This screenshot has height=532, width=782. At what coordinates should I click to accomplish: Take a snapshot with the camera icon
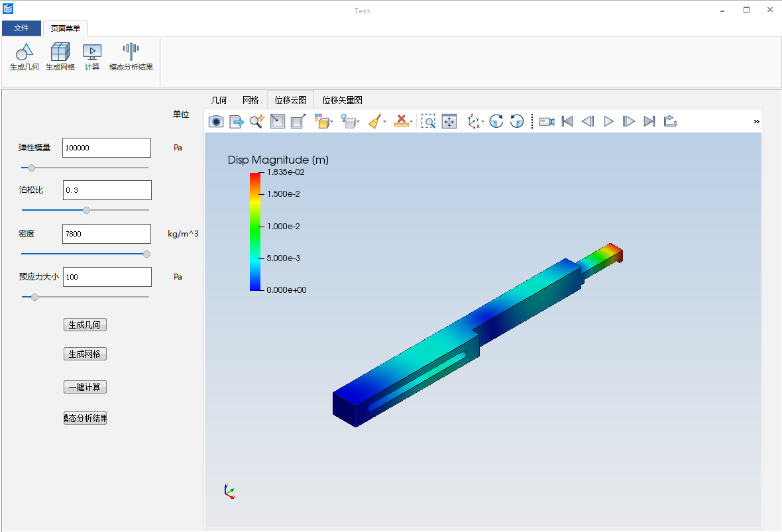(216, 121)
